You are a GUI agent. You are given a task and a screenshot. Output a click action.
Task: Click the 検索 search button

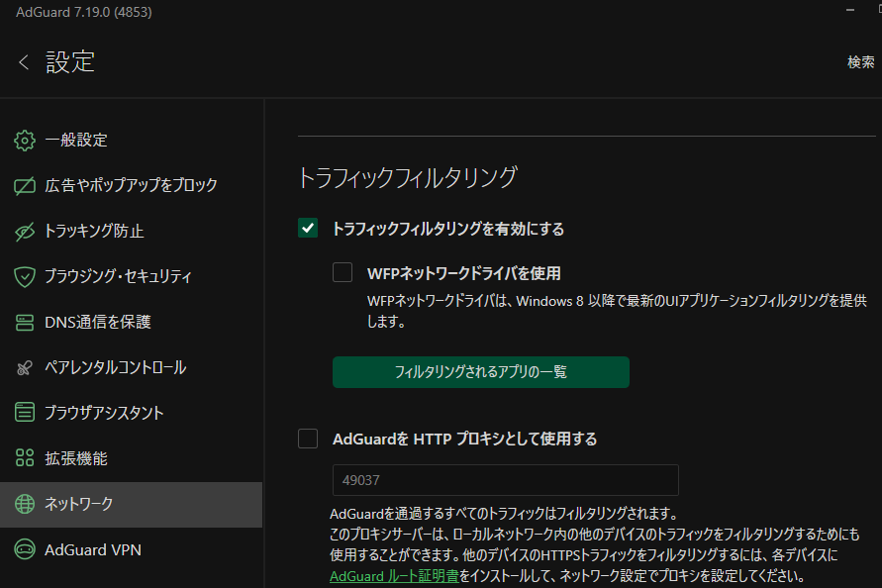pos(860,62)
